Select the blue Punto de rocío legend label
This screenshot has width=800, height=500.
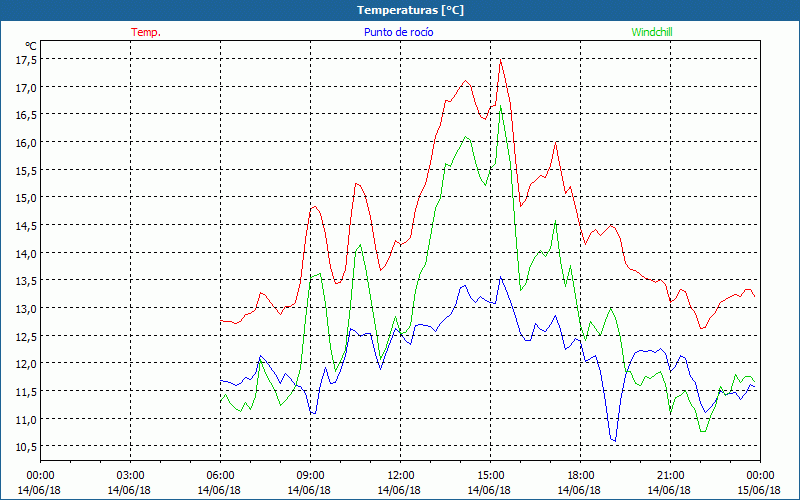(398, 32)
